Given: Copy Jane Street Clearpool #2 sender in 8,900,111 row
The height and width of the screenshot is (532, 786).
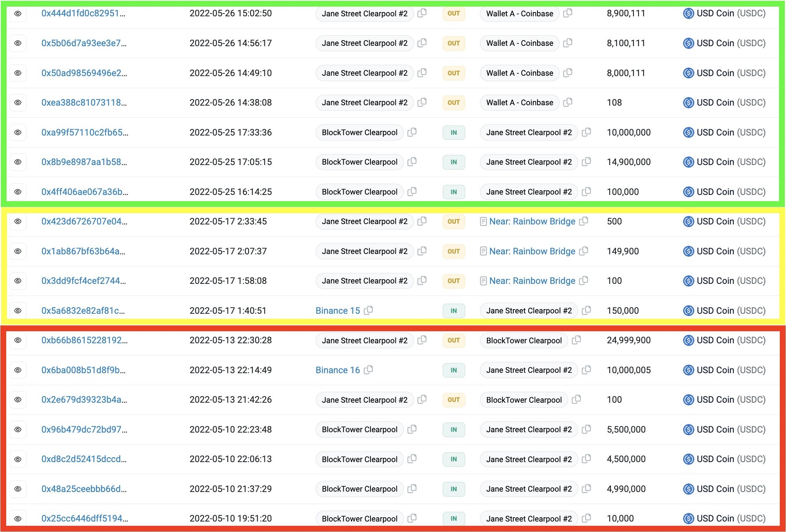Looking at the screenshot, I should pos(422,13).
